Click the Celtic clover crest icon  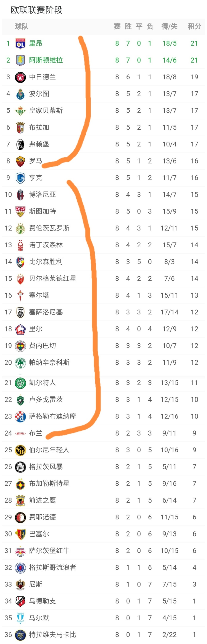[x=20, y=383]
